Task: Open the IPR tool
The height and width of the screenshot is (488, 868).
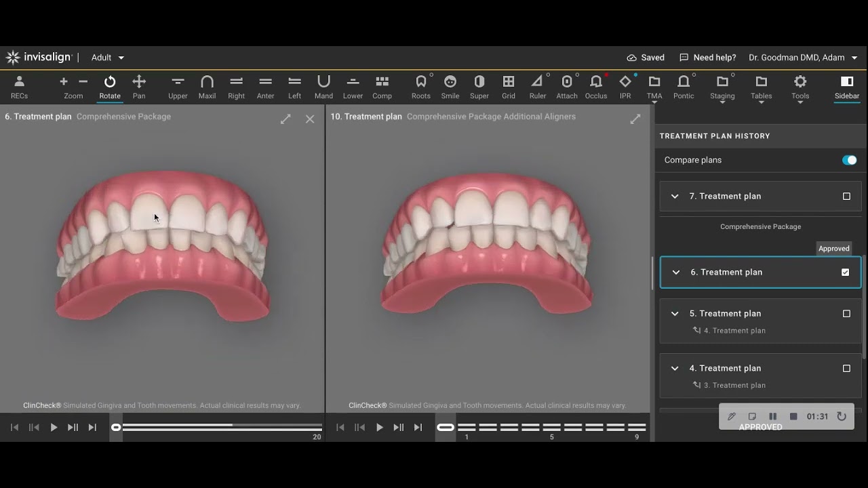Action: pos(625,87)
